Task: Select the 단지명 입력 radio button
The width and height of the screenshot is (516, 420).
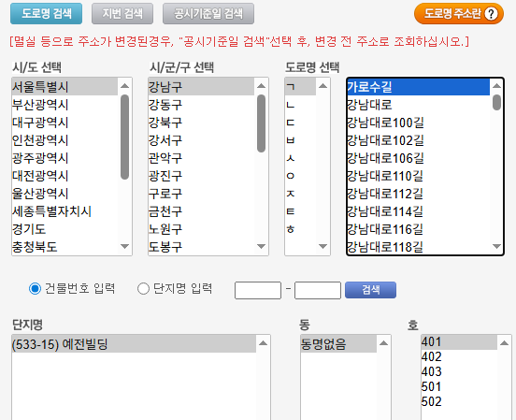Action: [143, 289]
